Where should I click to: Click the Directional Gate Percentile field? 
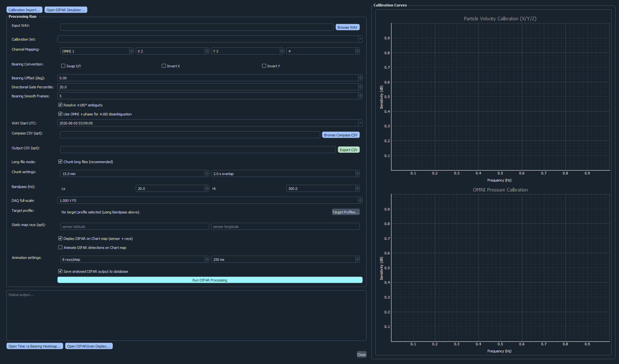click(x=210, y=87)
